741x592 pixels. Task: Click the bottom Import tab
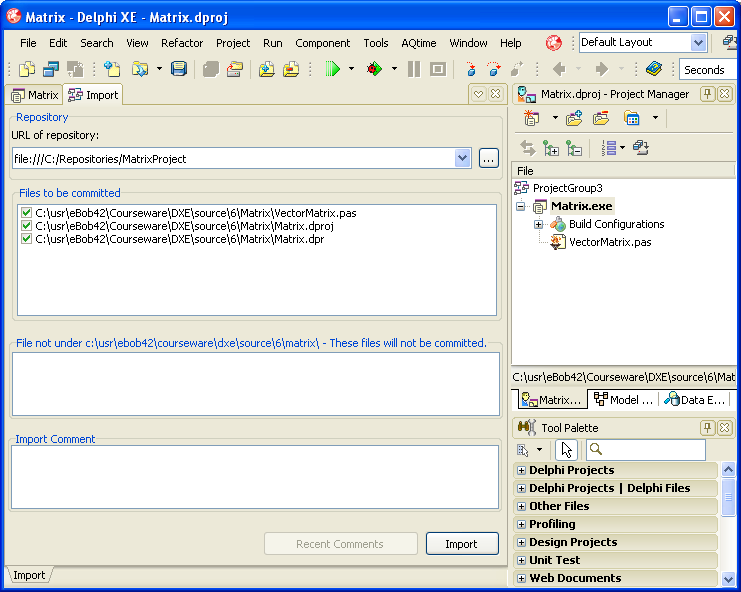pos(29,575)
